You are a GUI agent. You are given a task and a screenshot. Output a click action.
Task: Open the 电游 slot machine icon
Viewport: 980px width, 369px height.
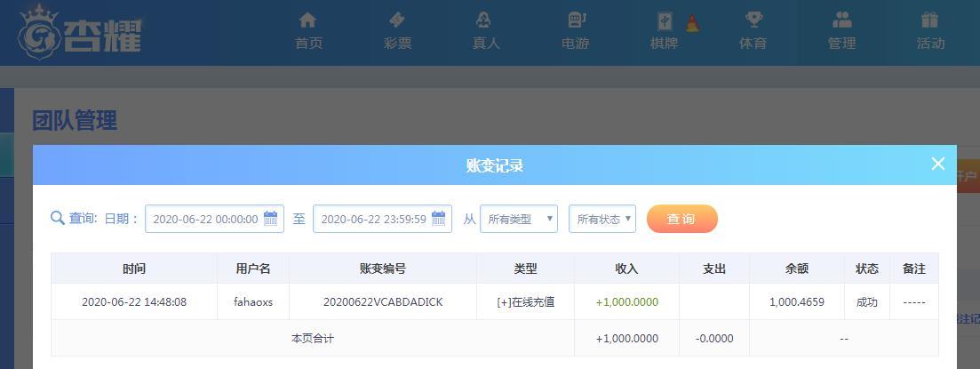coord(576,20)
